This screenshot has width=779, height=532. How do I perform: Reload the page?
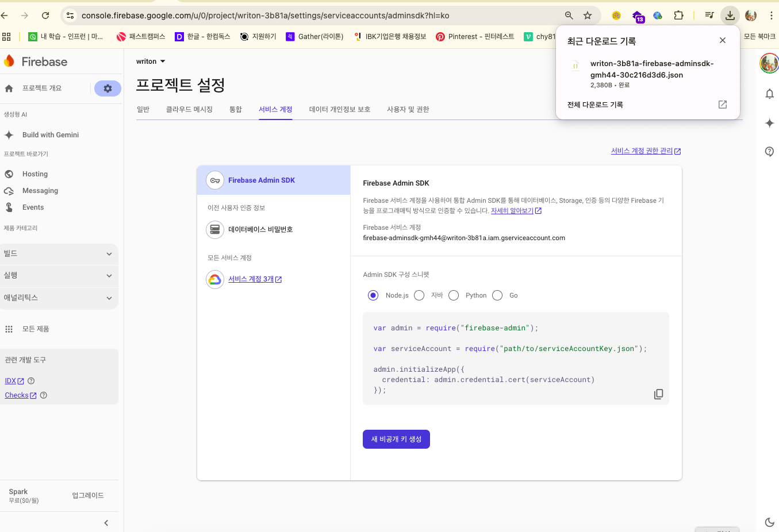click(x=45, y=16)
